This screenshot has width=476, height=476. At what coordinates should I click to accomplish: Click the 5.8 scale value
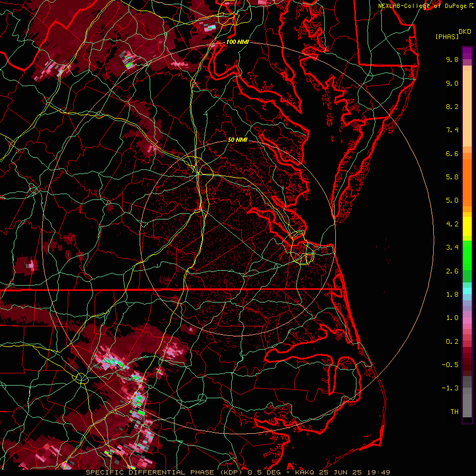point(452,177)
